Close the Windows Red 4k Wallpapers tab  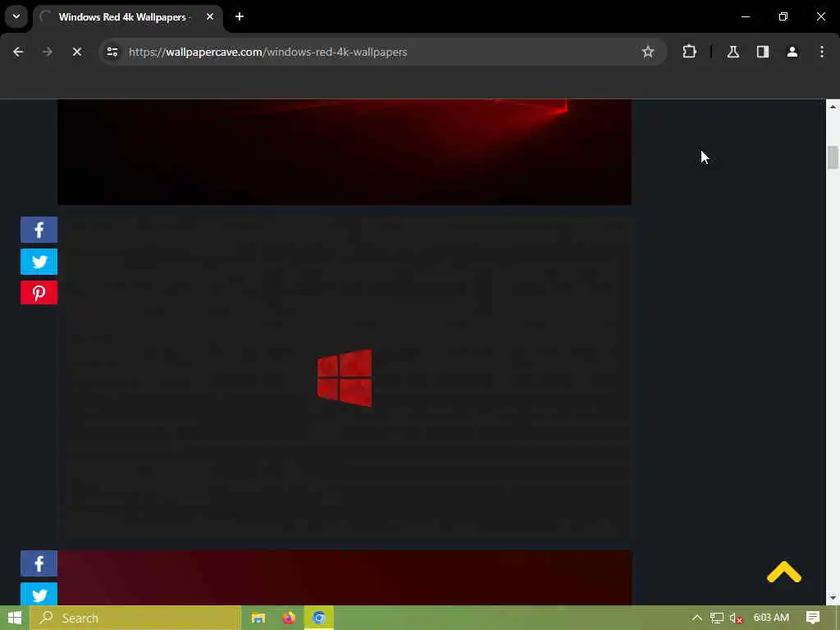[210, 16]
